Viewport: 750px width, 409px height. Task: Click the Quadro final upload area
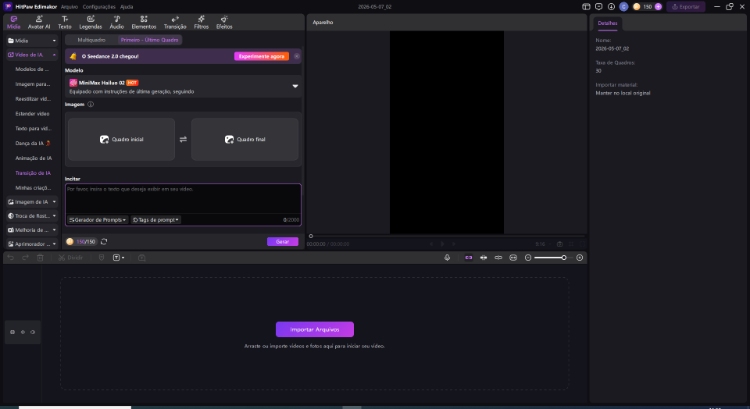click(245, 139)
